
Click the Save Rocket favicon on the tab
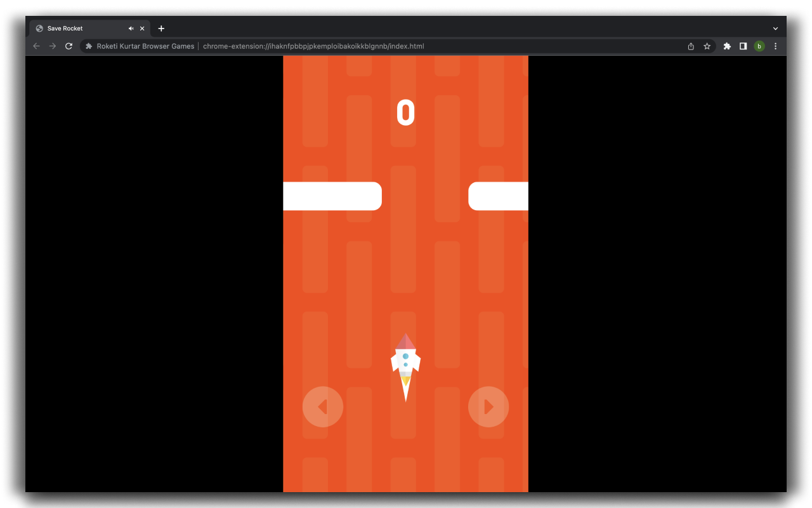pyautogui.click(x=39, y=28)
